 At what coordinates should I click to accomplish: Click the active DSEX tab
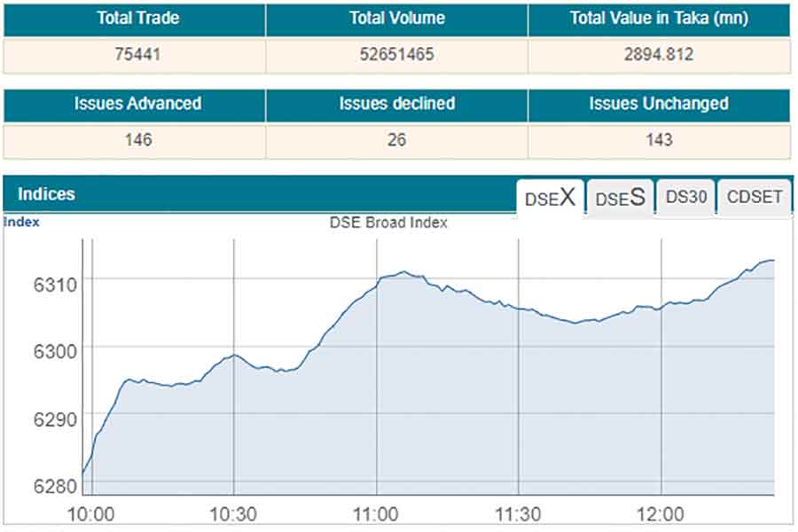point(551,197)
